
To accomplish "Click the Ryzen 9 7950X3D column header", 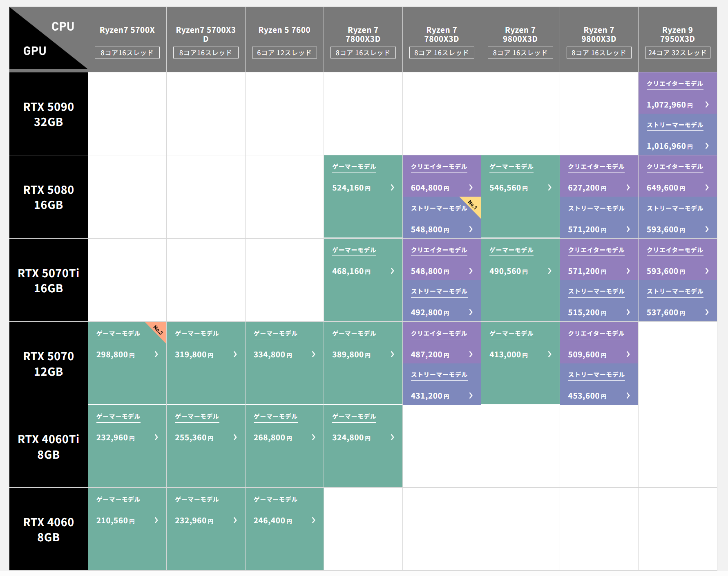I will tap(677, 34).
